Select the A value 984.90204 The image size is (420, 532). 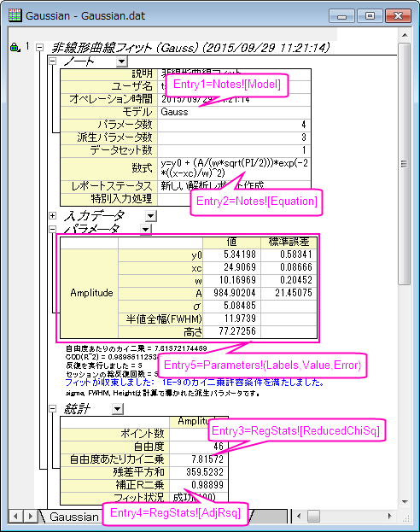231,293
